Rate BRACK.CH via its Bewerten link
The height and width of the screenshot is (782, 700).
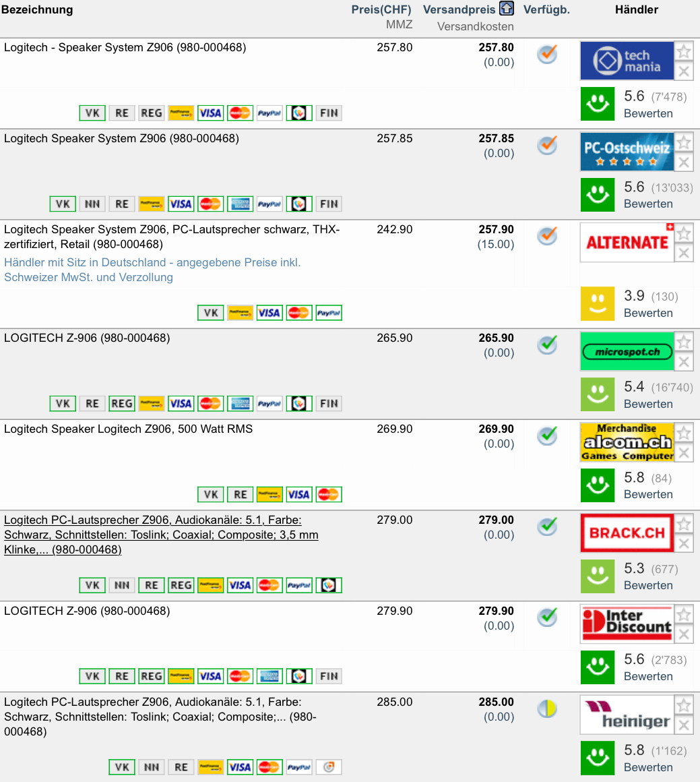tap(648, 585)
